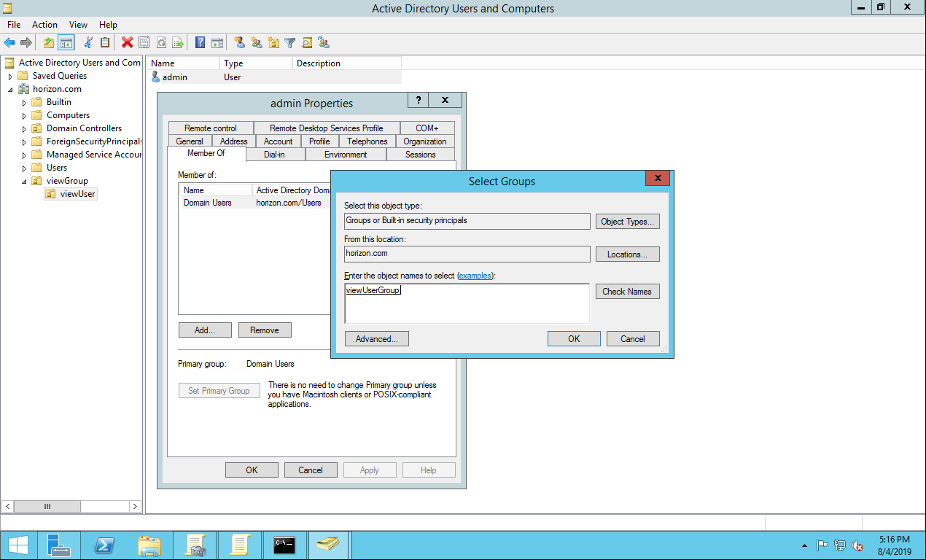The image size is (926, 560).
Task: Click the Find objects toolbar icon
Action: point(307,43)
